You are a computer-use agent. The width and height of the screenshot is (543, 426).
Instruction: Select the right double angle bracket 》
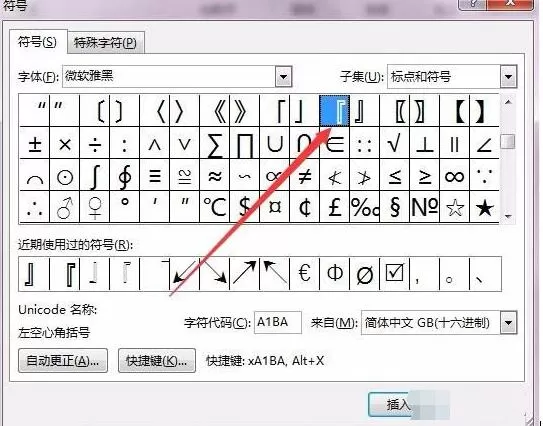[x=245, y=111]
